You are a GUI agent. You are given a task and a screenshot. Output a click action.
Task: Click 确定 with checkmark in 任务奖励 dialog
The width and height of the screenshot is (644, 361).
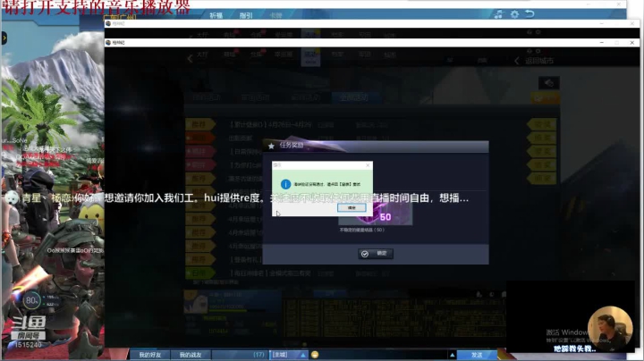coord(376,254)
